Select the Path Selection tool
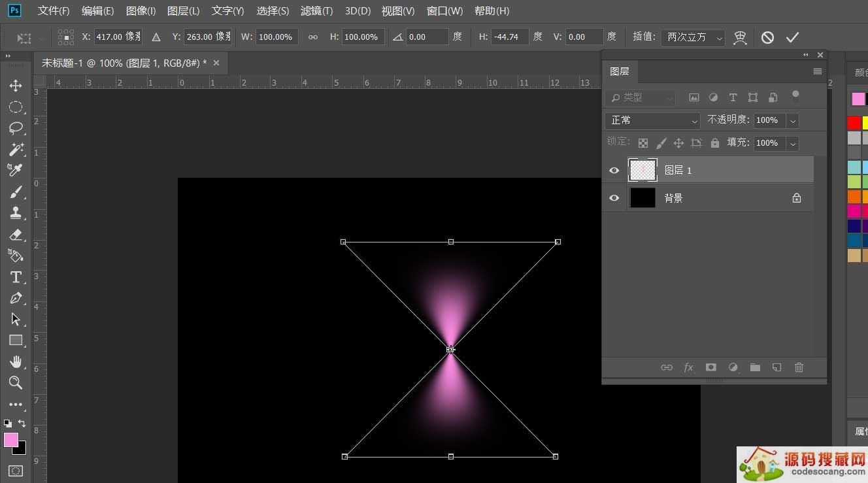This screenshot has width=868, height=483. click(16, 319)
